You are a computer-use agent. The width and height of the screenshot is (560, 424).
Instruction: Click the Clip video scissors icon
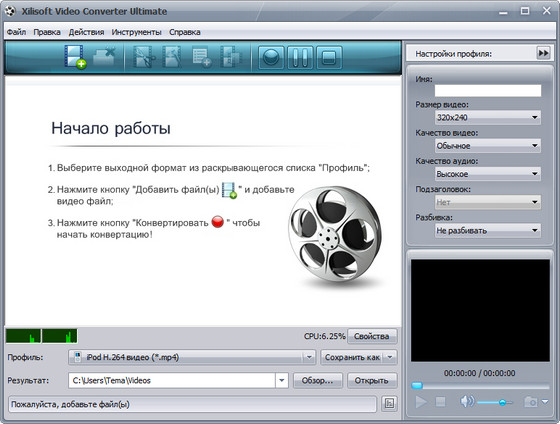(144, 57)
